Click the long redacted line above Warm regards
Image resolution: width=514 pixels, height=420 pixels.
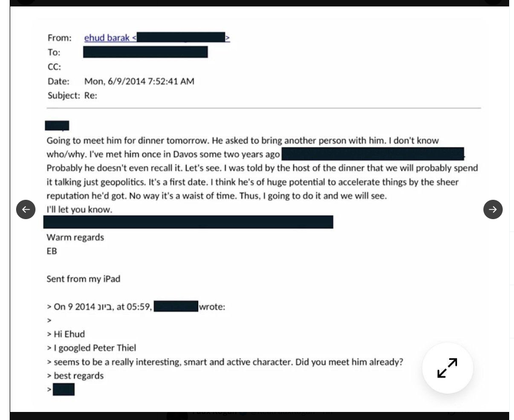(x=188, y=222)
